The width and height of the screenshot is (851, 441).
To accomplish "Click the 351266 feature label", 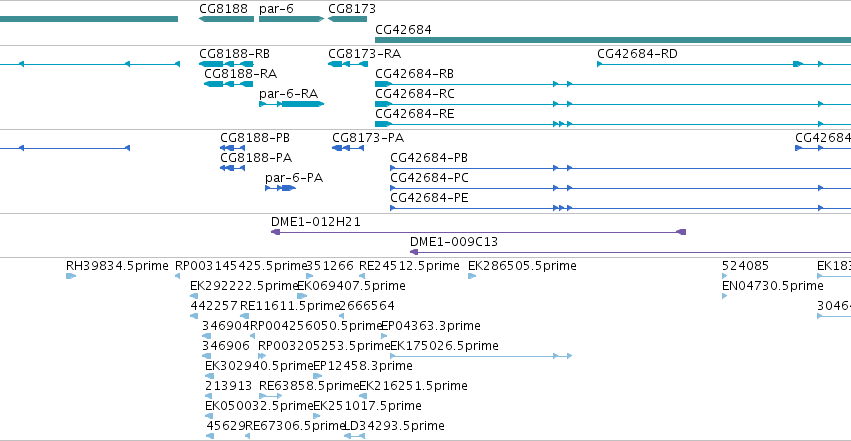I will [x=330, y=266].
